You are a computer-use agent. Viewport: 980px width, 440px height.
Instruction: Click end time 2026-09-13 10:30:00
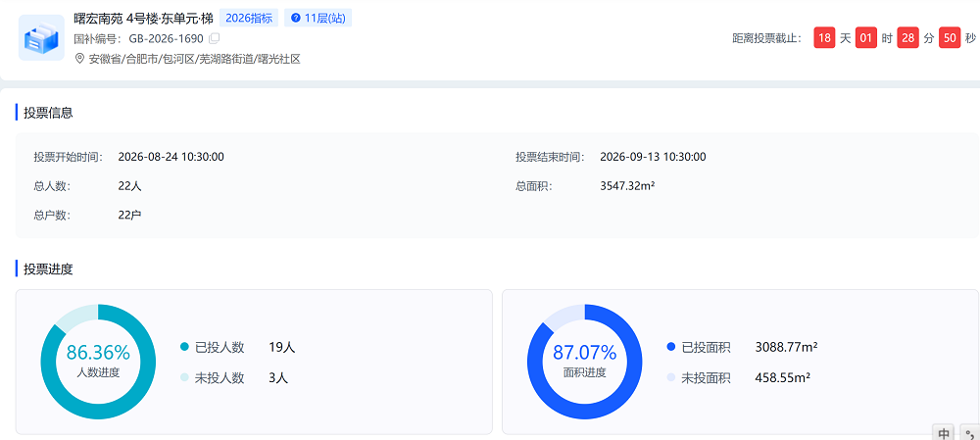653,157
